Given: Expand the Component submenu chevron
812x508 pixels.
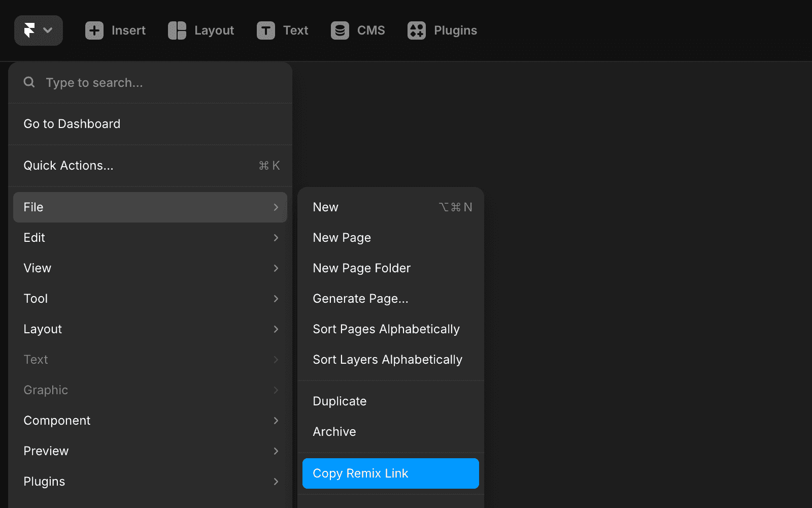Looking at the screenshot, I should point(276,421).
